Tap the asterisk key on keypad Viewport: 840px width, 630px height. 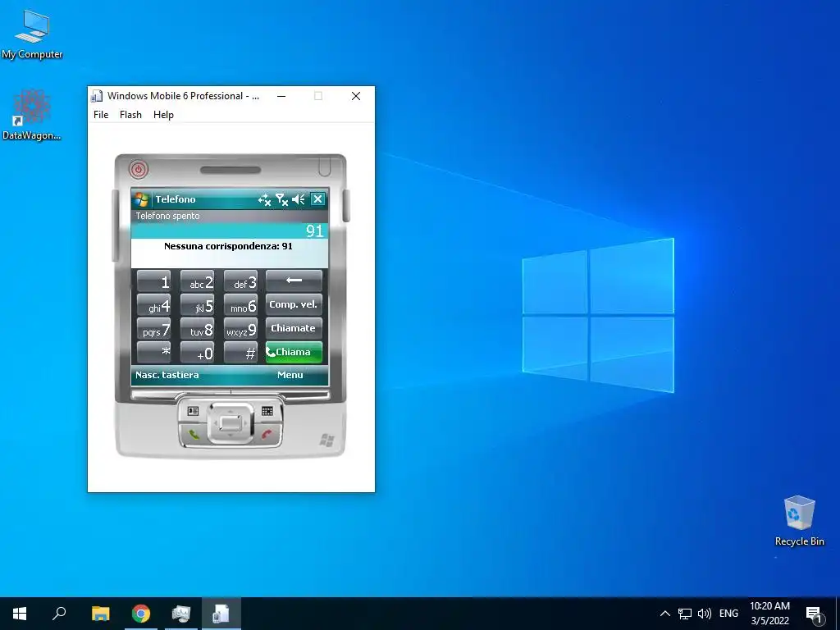[x=154, y=353]
